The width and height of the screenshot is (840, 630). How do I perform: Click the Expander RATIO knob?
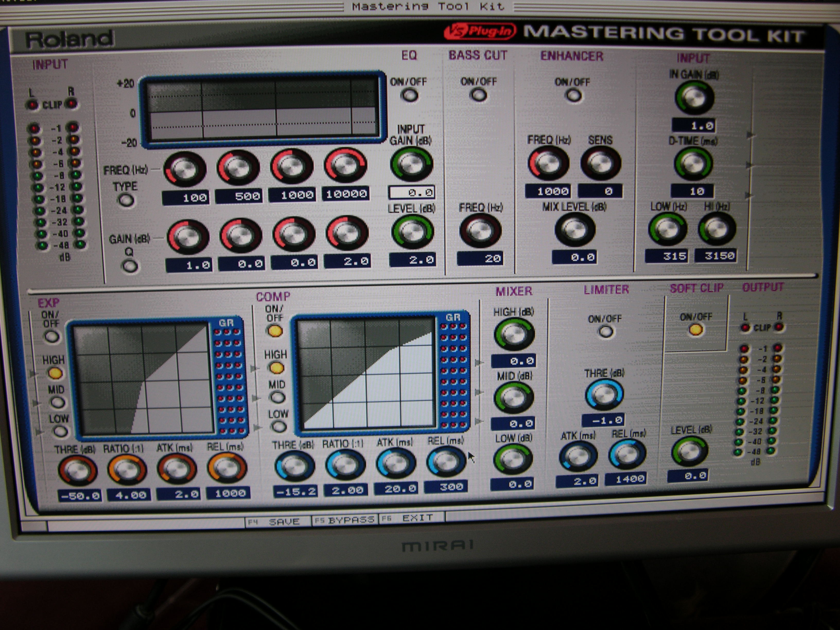[x=126, y=470]
